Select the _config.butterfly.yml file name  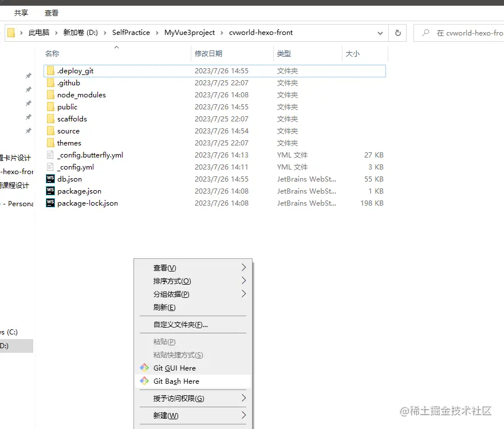click(90, 155)
